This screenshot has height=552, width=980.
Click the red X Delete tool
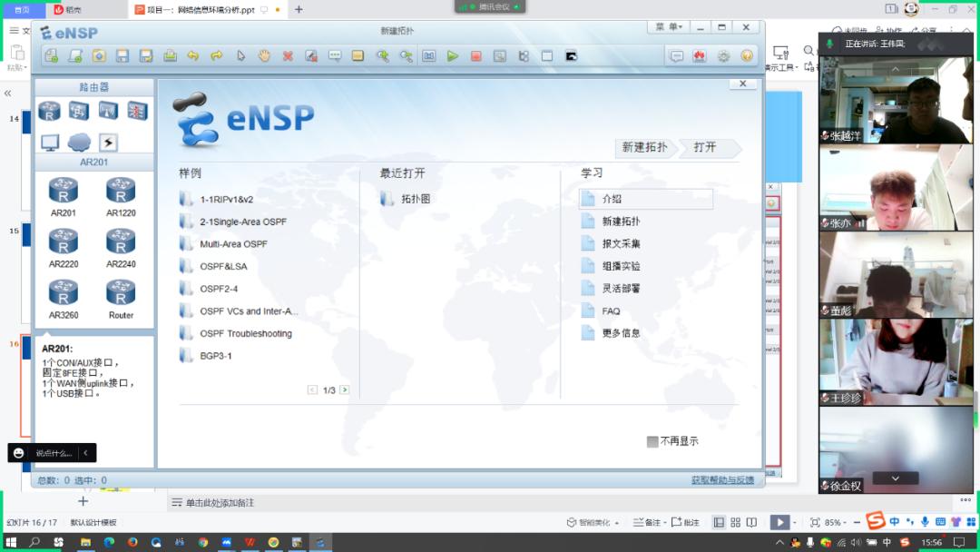tap(288, 56)
